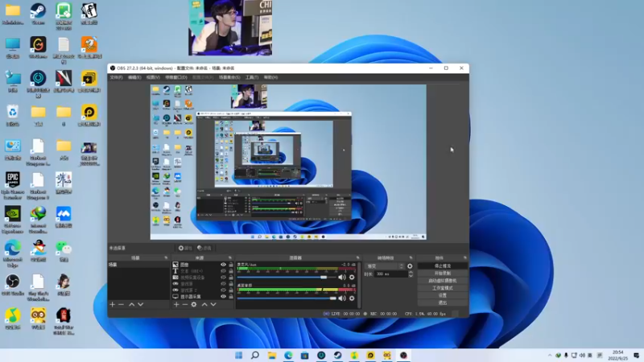Image resolution: width=644 pixels, height=362 pixels.
Task: Toggle visibility of the 游戏源 2 source
Action: tap(223, 290)
